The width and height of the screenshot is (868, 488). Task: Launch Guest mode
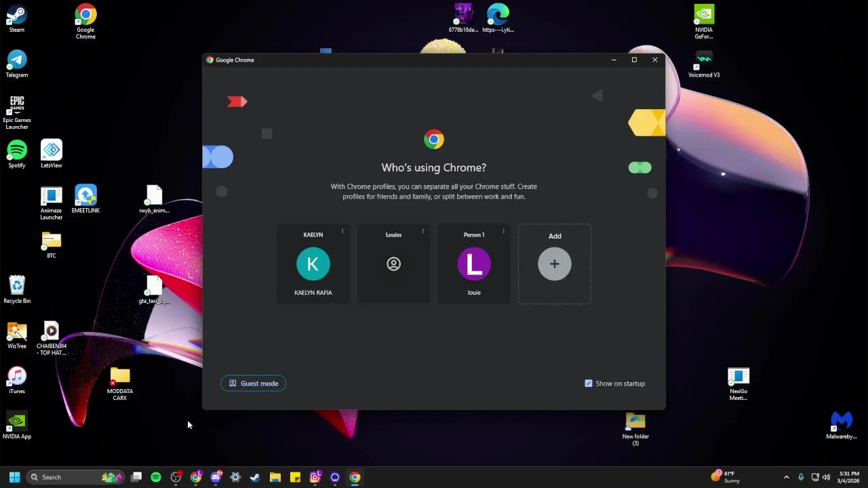tap(254, 384)
